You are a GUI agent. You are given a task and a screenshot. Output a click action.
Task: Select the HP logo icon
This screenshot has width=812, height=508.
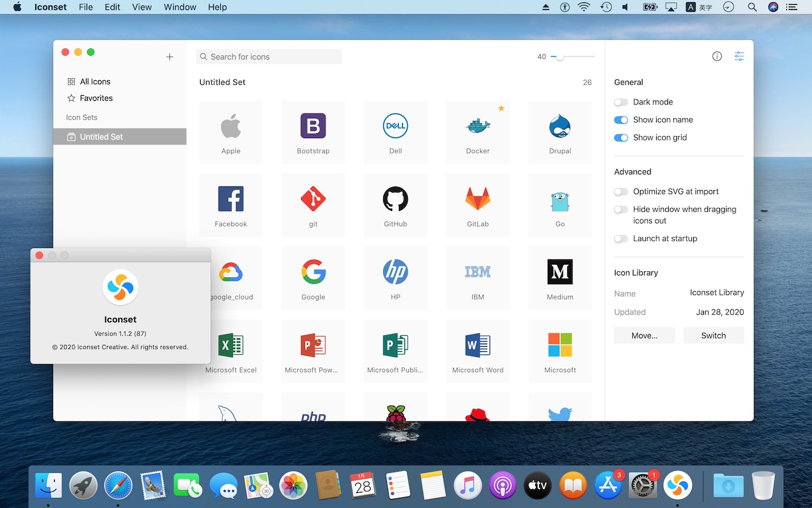395,272
